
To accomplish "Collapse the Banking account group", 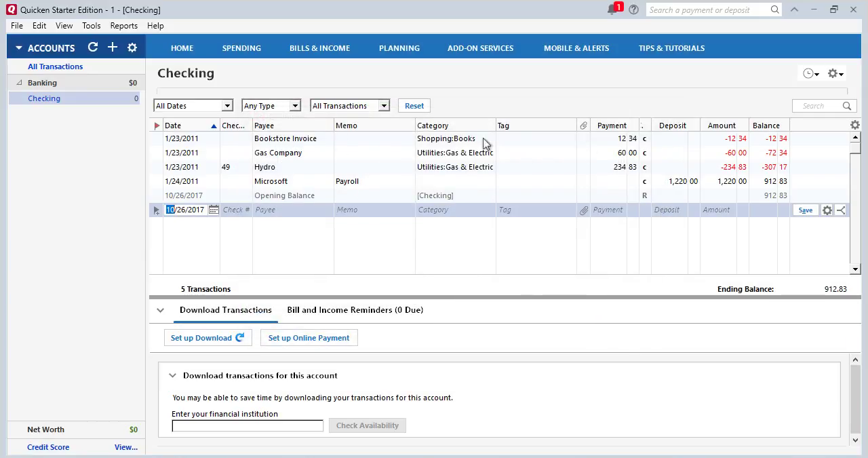I will (x=20, y=83).
